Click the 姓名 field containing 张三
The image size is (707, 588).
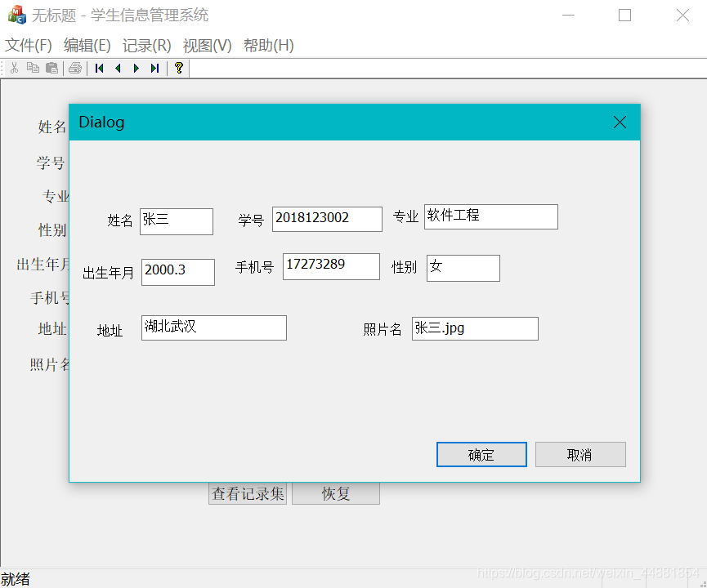[x=177, y=220]
